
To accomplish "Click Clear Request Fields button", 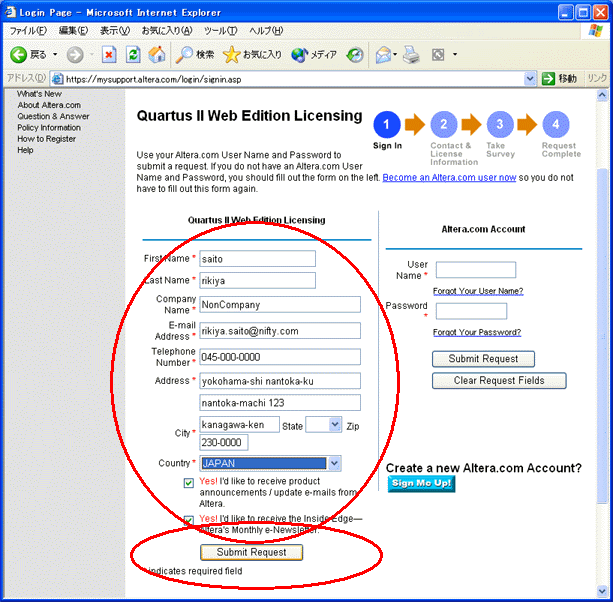I will pos(499,381).
